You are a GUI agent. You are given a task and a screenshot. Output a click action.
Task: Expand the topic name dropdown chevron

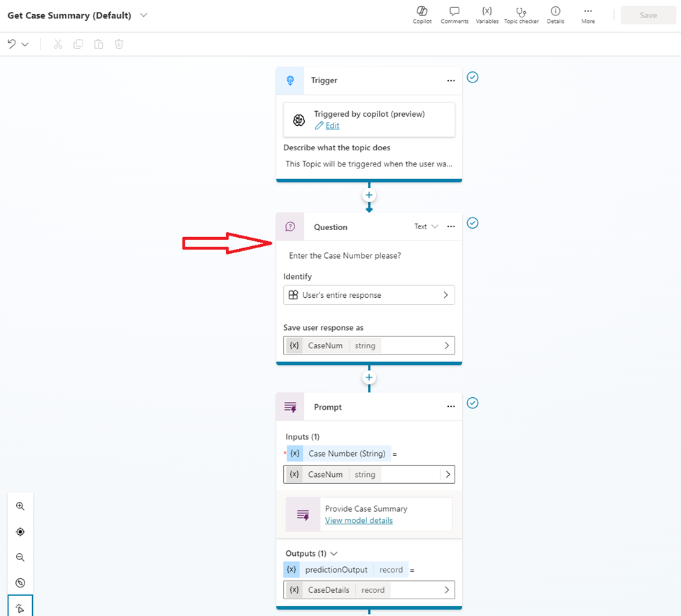(x=144, y=15)
